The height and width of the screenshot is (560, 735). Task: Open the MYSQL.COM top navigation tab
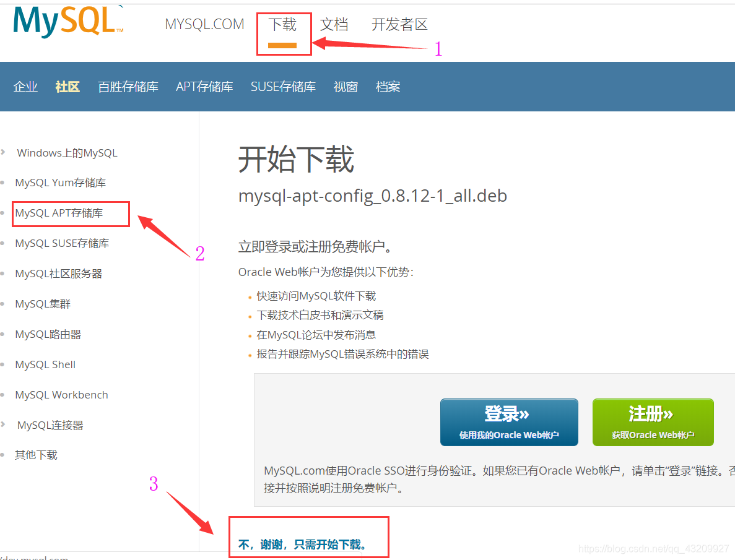click(204, 24)
